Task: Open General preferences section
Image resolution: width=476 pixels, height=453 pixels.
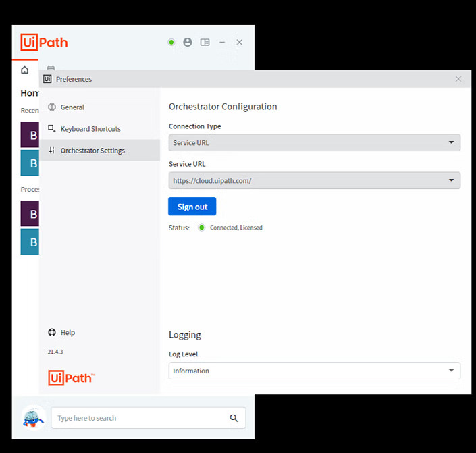Action: 99,107
